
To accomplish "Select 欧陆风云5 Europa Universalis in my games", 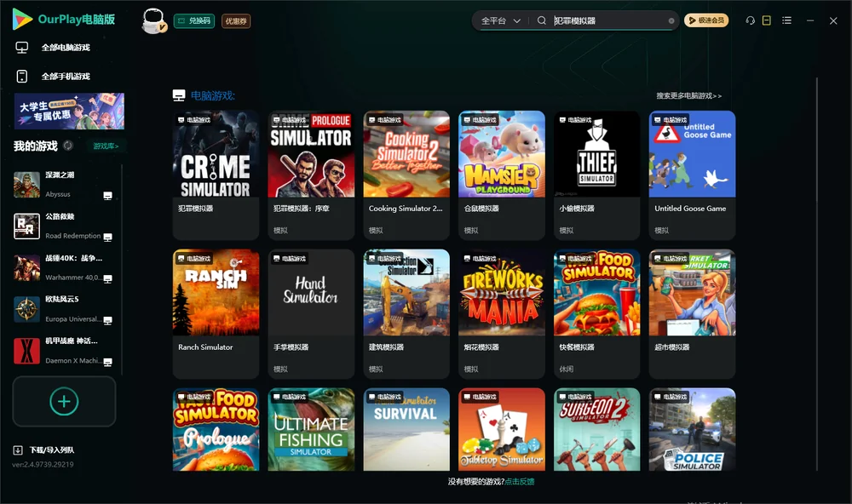I will [64, 309].
